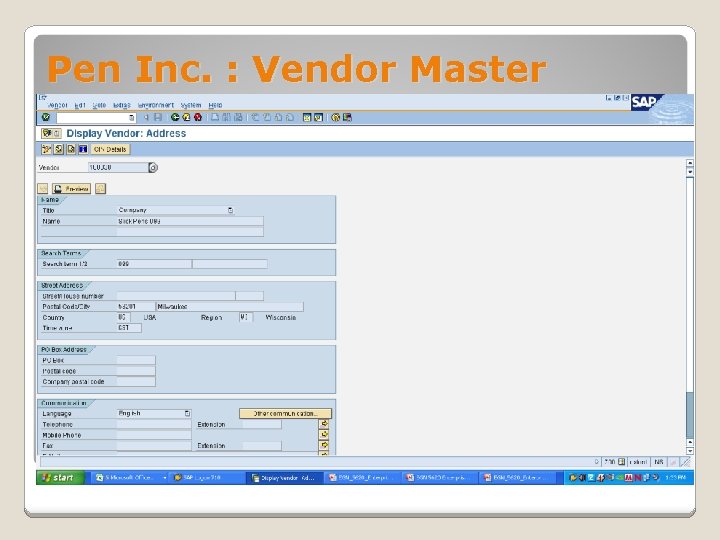
Task: Open the System menu
Action: click(x=191, y=105)
